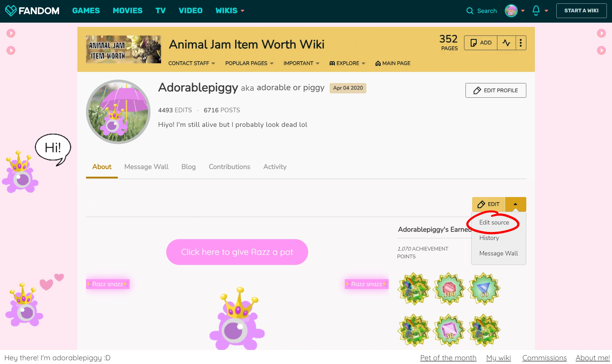612x364 pixels.
Task: Open the three-dot more options menu
Action: coord(521,43)
